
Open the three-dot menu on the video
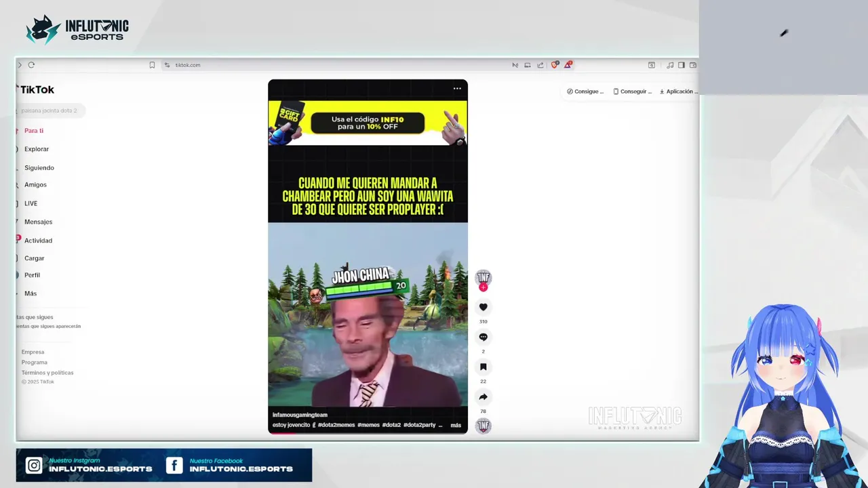[x=457, y=88]
